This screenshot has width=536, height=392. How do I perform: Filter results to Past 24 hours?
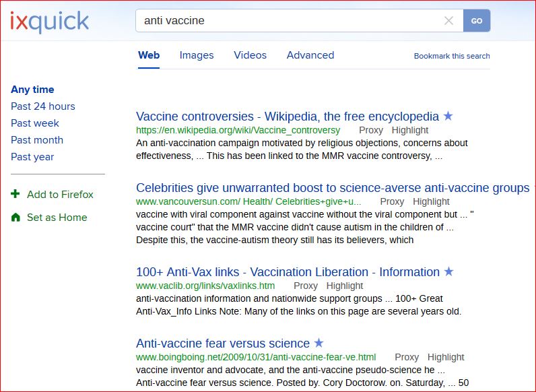43,106
